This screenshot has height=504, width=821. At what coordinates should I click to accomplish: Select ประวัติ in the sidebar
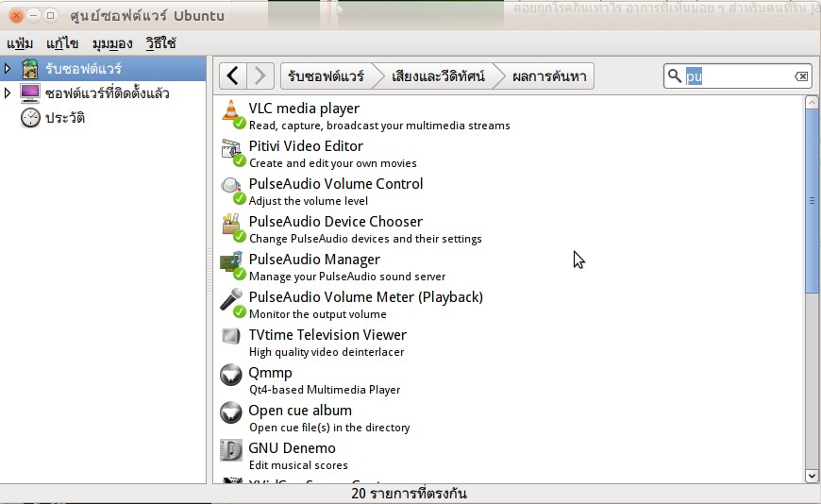tap(65, 118)
